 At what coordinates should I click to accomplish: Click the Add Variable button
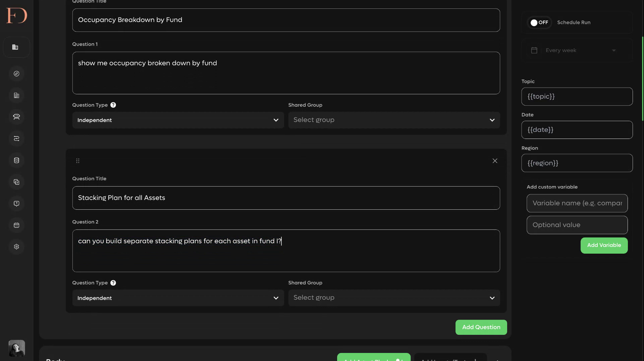(x=604, y=245)
